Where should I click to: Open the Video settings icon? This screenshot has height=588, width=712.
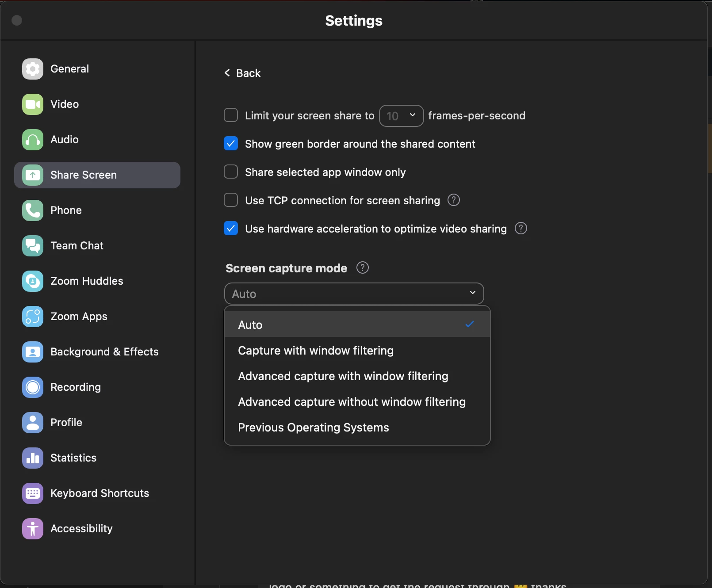point(33,104)
